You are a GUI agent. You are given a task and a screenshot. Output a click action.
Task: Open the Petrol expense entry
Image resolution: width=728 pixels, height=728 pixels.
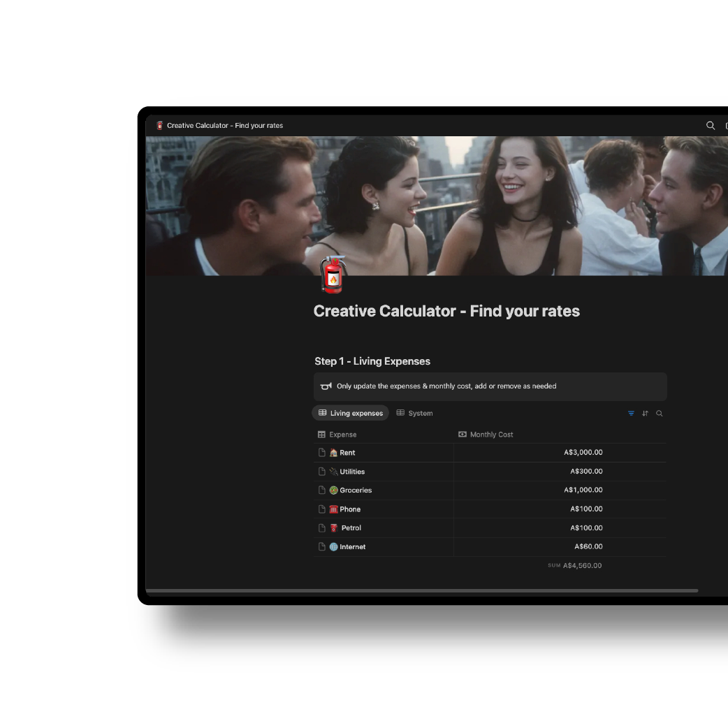pos(351,528)
